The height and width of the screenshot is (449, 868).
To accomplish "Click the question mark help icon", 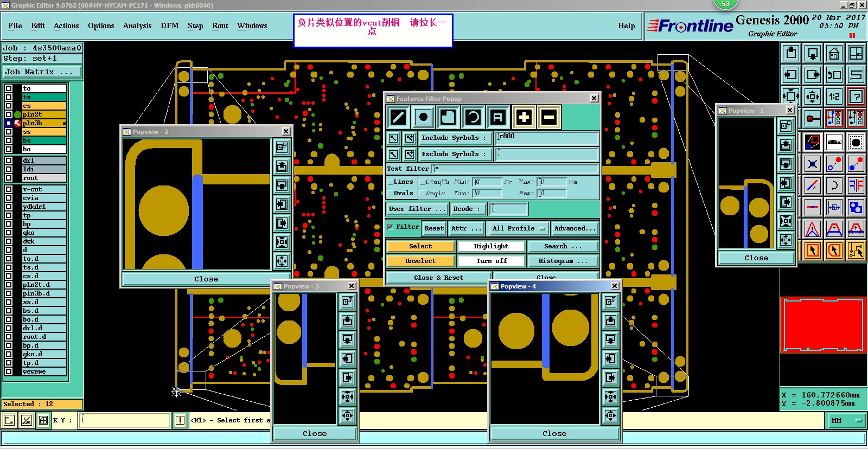I will (856, 97).
